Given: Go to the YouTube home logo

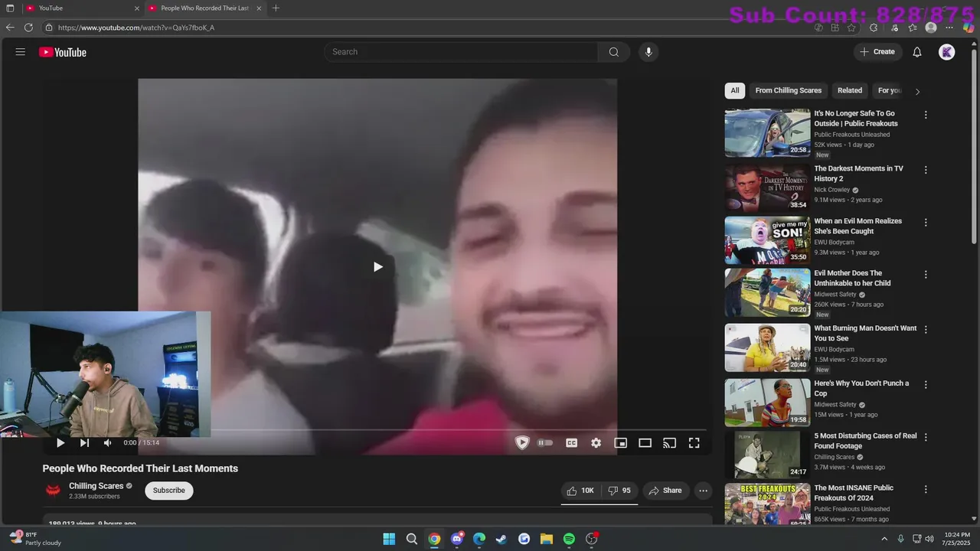Looking at the screenshot, I should pos(63,52).
